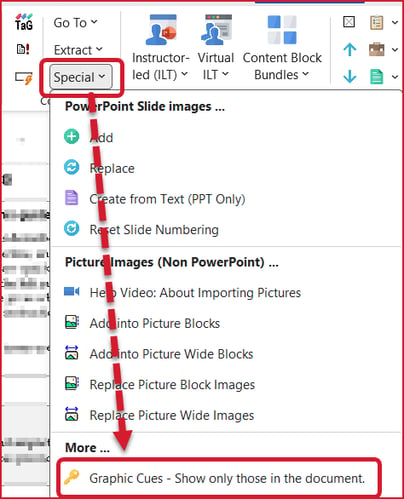Open the Special dropdown button
This screenshot has height=499, width=404.
80,77
